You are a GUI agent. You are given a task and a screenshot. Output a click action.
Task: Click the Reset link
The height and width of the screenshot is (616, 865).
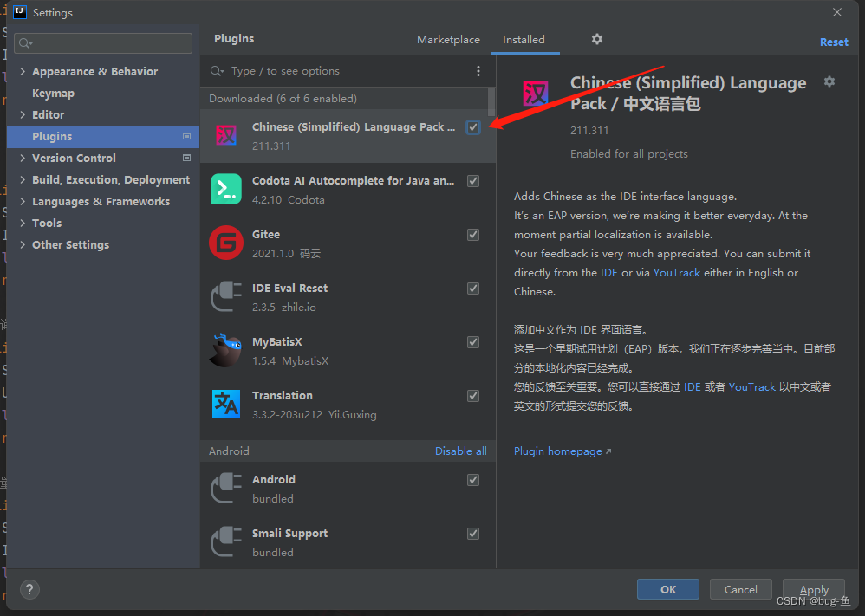(834, 42)
